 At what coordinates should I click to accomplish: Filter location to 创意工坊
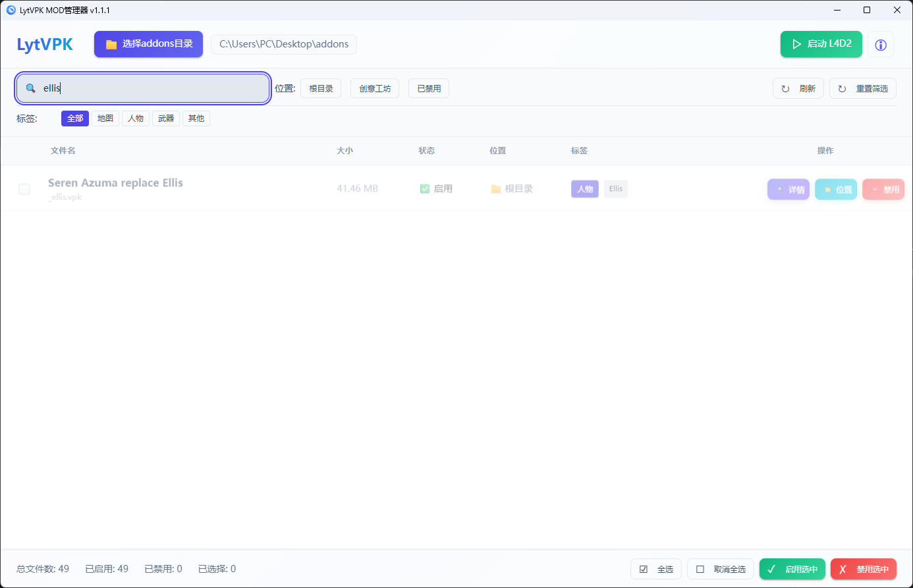pyautogui.click(x=375, y=88)
